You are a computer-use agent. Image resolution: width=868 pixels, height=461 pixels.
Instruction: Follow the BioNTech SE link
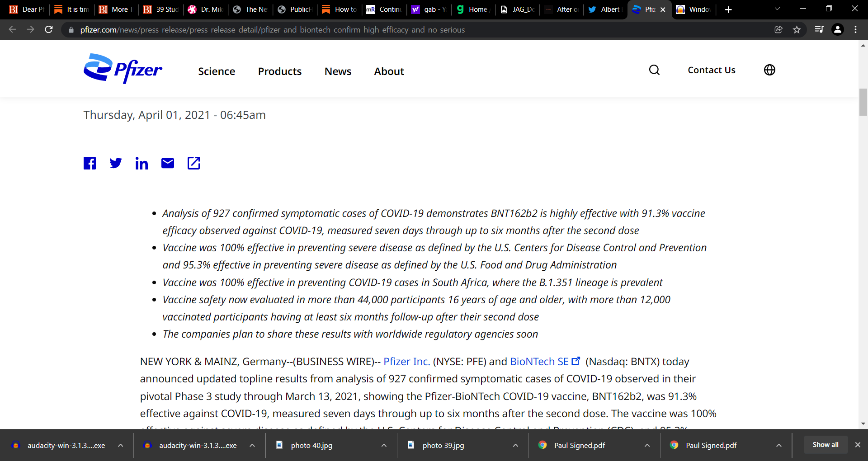[545, 362]
